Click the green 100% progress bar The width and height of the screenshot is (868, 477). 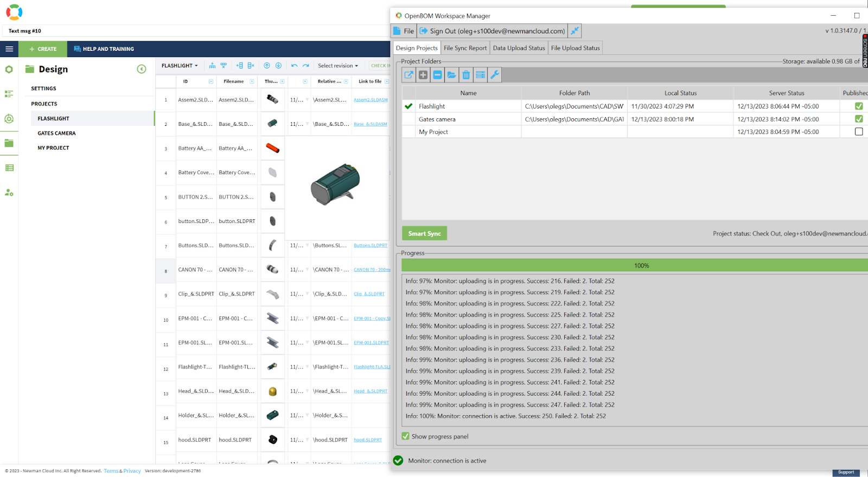click(x=635, y=265)
